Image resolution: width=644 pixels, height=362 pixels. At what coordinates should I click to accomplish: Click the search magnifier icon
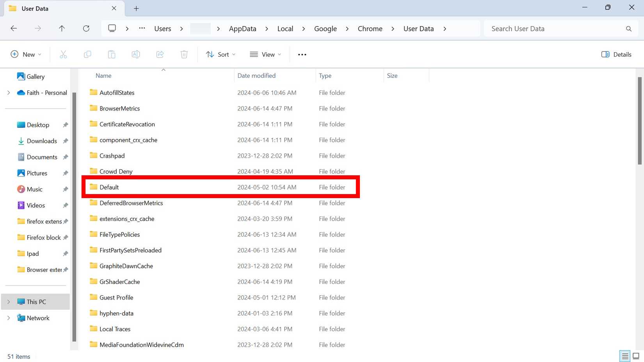629,29
